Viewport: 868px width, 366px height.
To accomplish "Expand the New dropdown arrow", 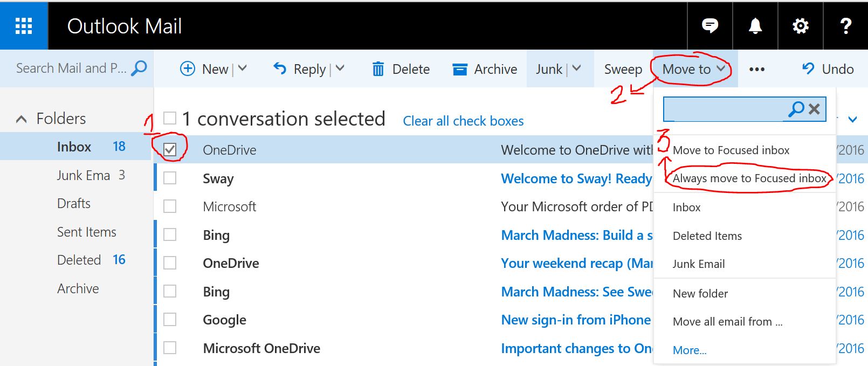I will tap(243, 68).
